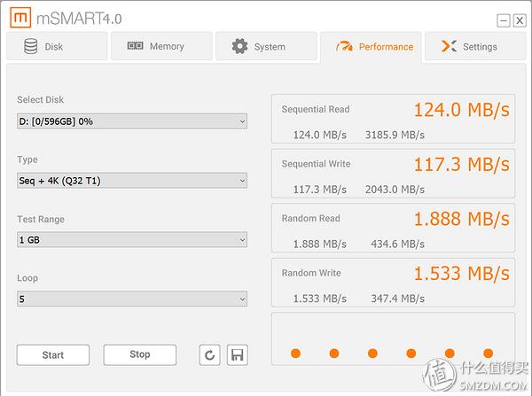Expand the Type dropdown Seq + 4K
The image size is (532, 396).
click(x=132, y=181)
